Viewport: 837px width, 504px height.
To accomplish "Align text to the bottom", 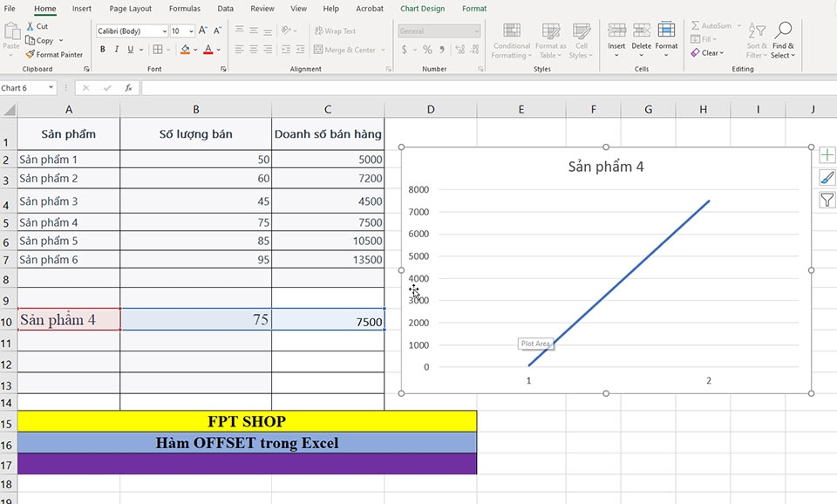I will [268, 31].
